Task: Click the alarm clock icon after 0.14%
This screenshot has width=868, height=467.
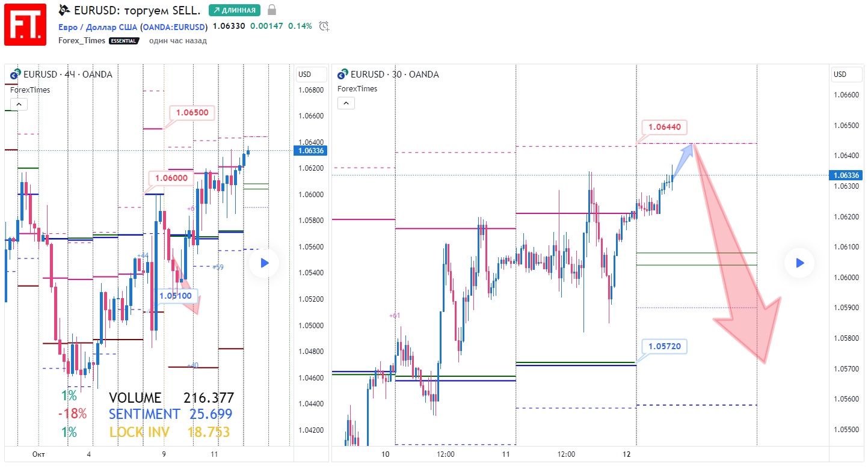Action: pyautogui.click(x=324, y=26)
